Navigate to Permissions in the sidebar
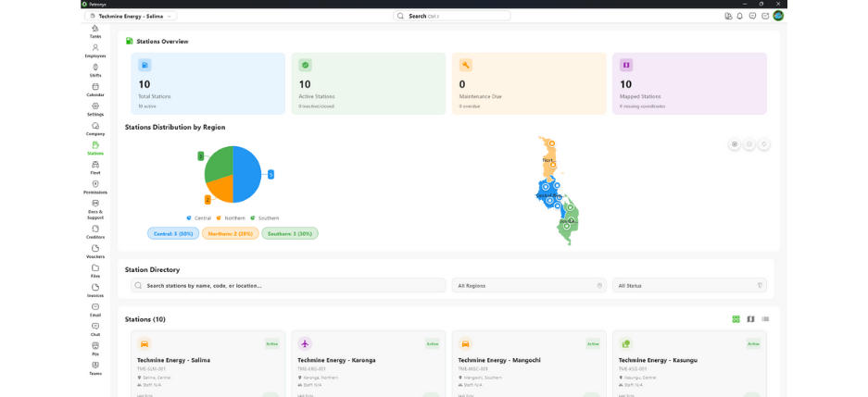This screenshot has height=397, width=868. pos(95,186)
